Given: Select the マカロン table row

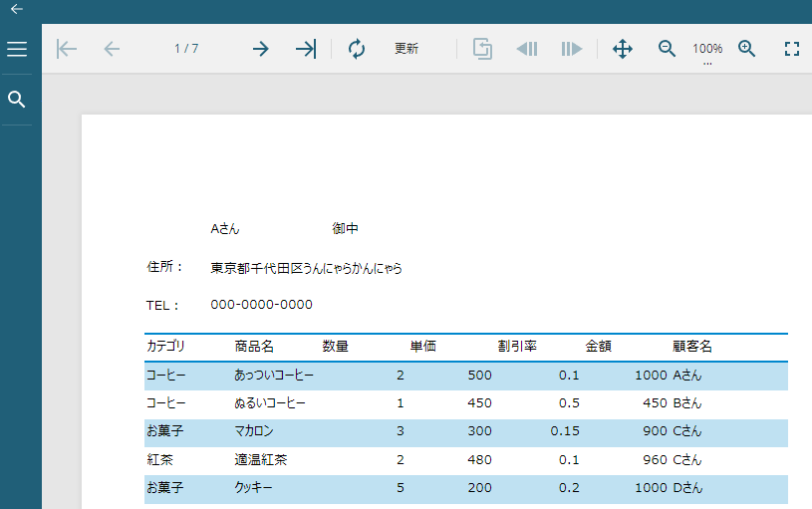Looking at the screenshot, I should [465, 432].
